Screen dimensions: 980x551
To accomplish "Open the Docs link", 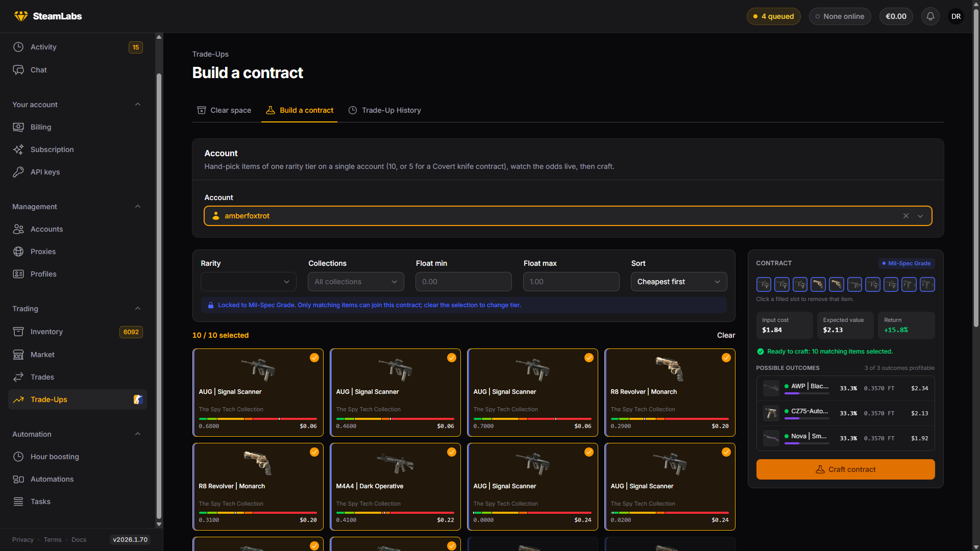I will click(x=79, y=540).
